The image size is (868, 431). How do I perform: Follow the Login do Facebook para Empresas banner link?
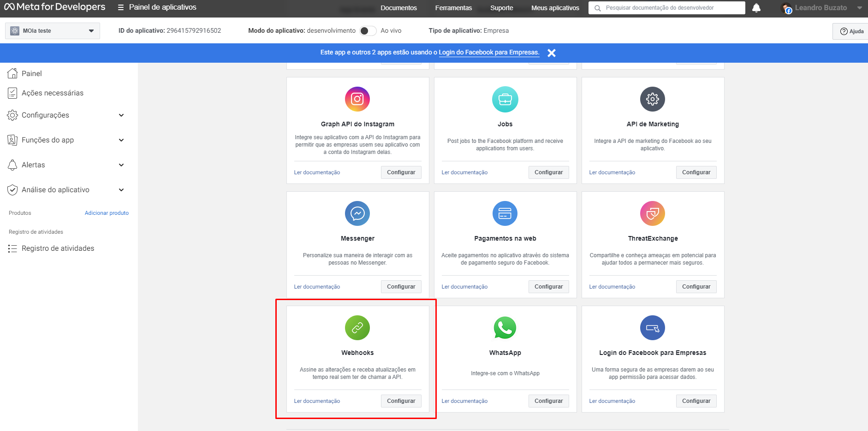click(489, 53)
